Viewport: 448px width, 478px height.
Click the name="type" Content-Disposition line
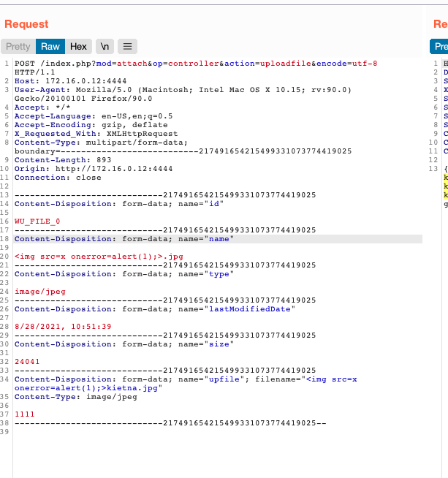pyautogui.click(x=124, y=274)
